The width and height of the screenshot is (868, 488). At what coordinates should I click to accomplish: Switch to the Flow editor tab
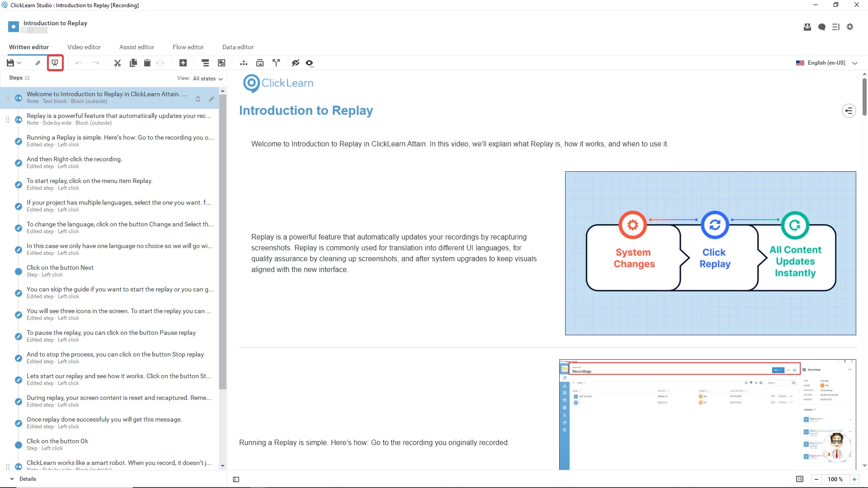(x=188, y=47)
